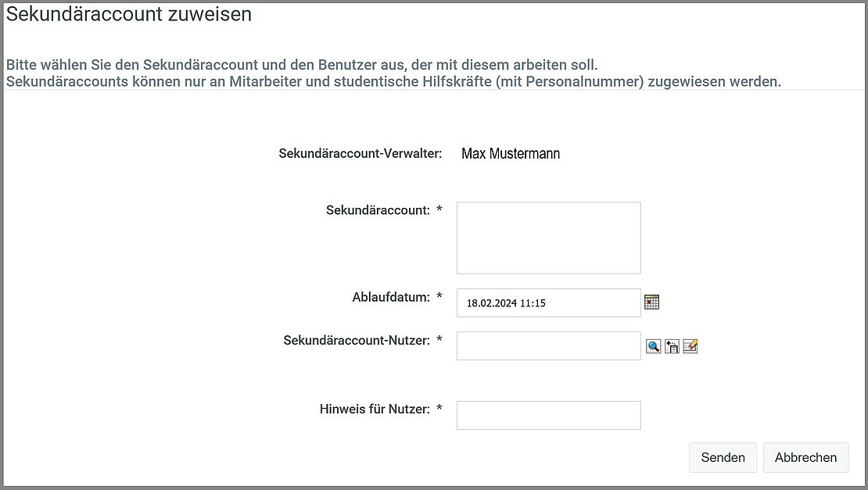This screenshot has height=490, width=868.
Task: Click the Hinweis für Nutzer text field
Action: tap(548, 415)
